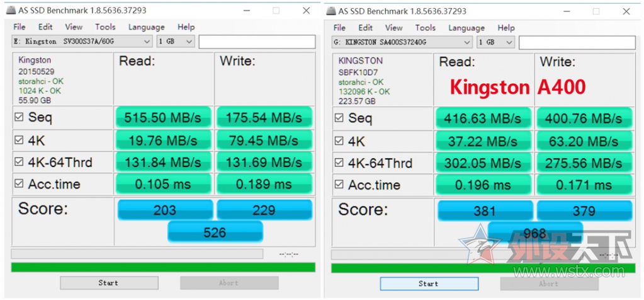Screen dimensions: 644x300
Task: Click gray progress bar in left window
Action: [137, 254]
